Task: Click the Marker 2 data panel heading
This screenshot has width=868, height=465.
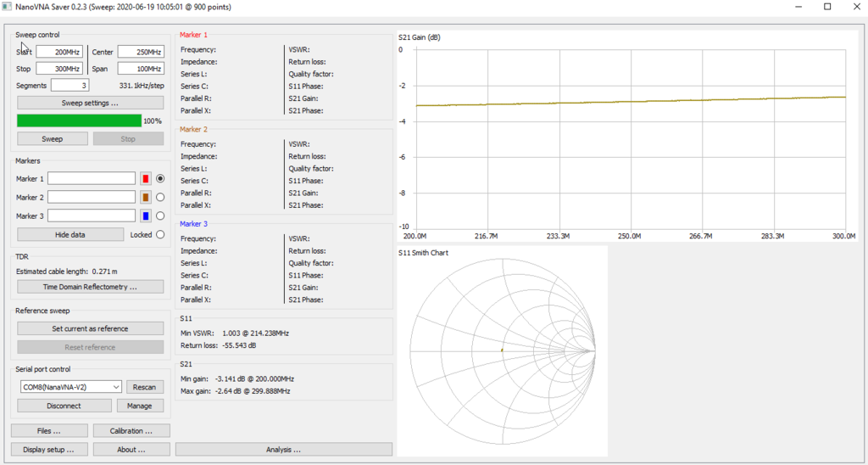Action: 194,129
